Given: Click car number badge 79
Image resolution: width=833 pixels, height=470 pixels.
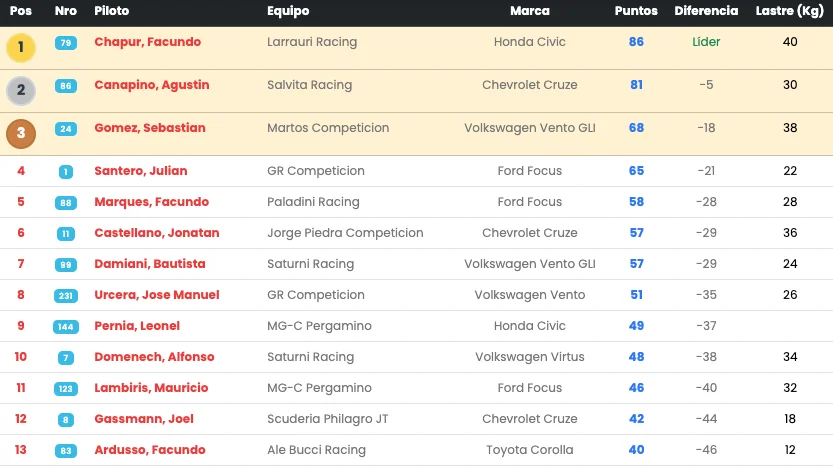Looking at the screenshot, I should click(x=66, y=43).
